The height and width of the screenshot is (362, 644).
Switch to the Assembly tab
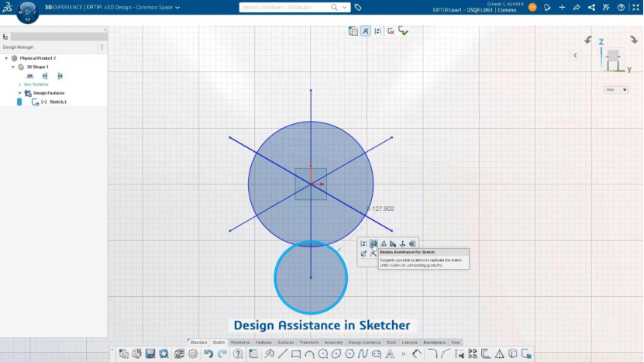[x=333, y=343]
